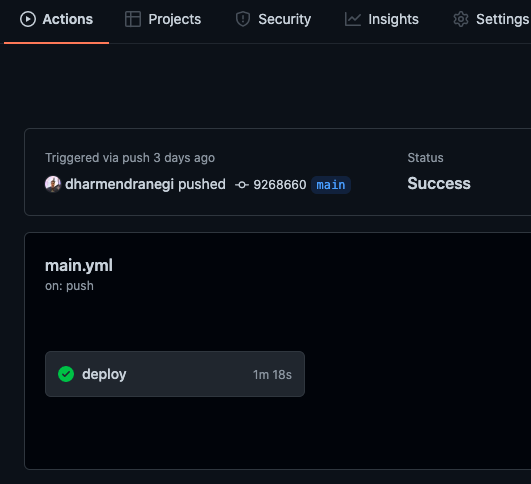
Task: Click the Projects table icon
Action: point(133,19)
